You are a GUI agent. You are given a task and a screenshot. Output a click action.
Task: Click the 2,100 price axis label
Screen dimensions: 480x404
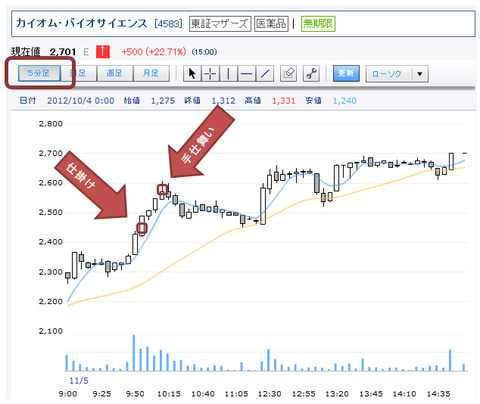[x=51, y=331]
